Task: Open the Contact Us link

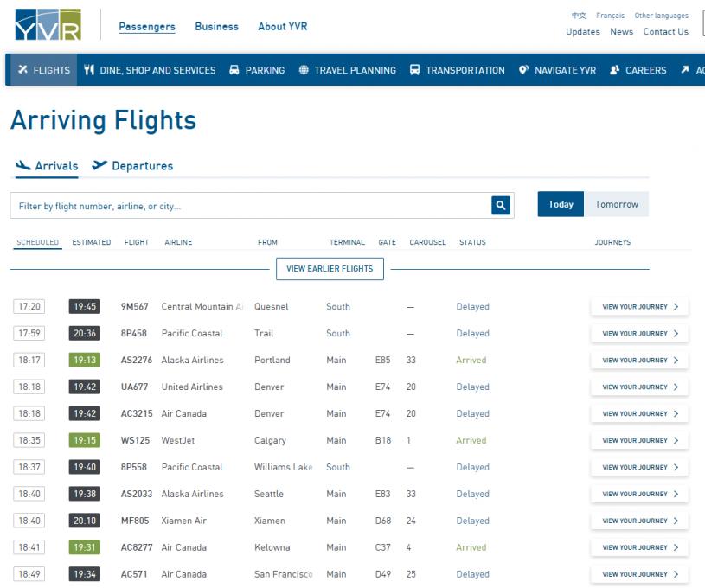Action: (x=665, y=32)
